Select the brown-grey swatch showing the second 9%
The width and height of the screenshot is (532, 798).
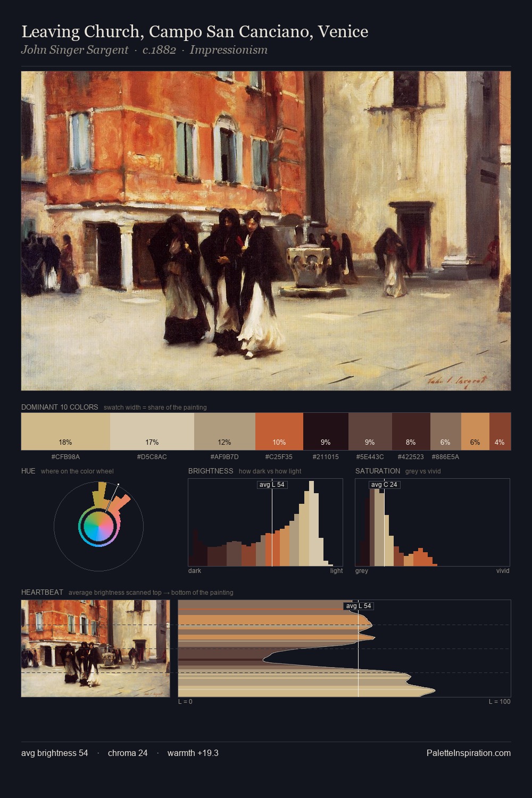coord(370,431)
